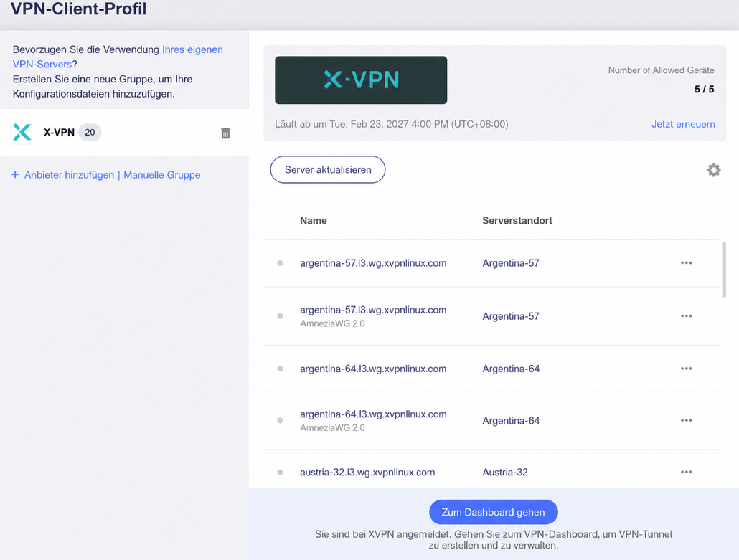Open more options for first argentina-64 row
Screen dimensions: 739x560
pyautogui.click(x=686, y=369)
